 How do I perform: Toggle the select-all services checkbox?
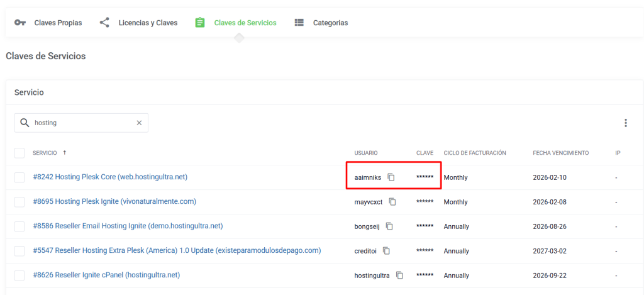click(19, 153)
